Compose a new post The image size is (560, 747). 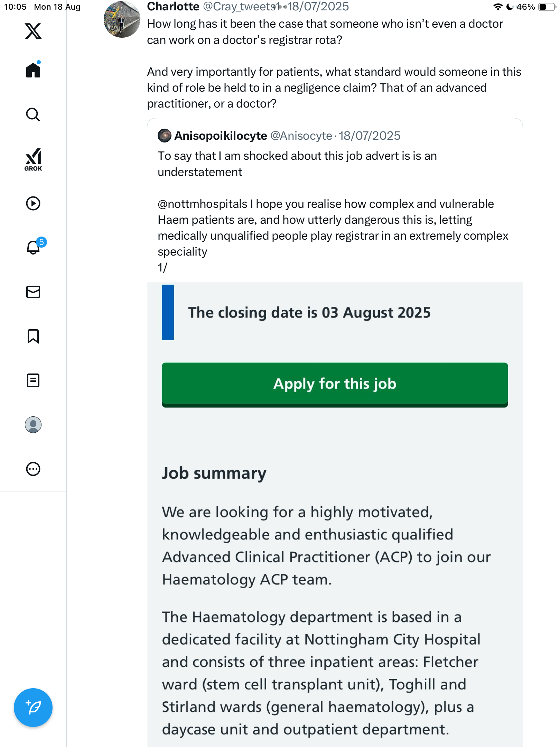(x=33, y=708)
